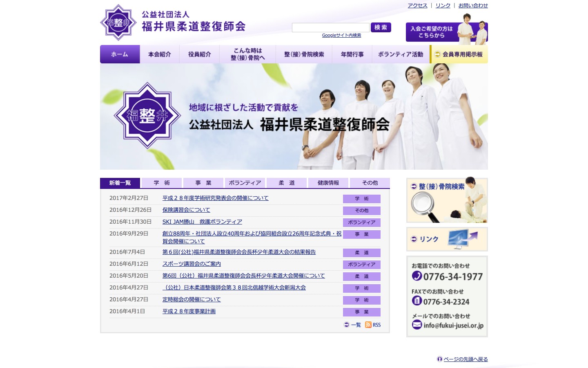Viewport: 588px width, 368px height.
Task: Click the 入会ご希望の方はこちらから banner
Action: [447, 32]
